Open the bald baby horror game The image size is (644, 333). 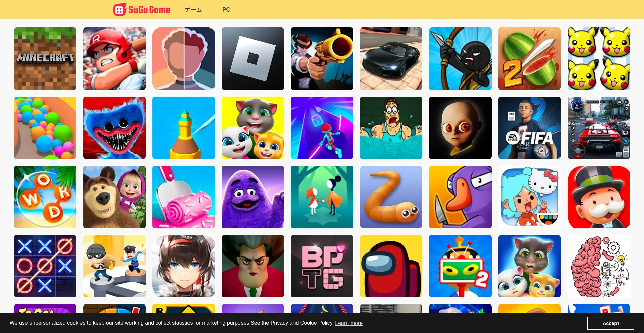coord(460,128)
